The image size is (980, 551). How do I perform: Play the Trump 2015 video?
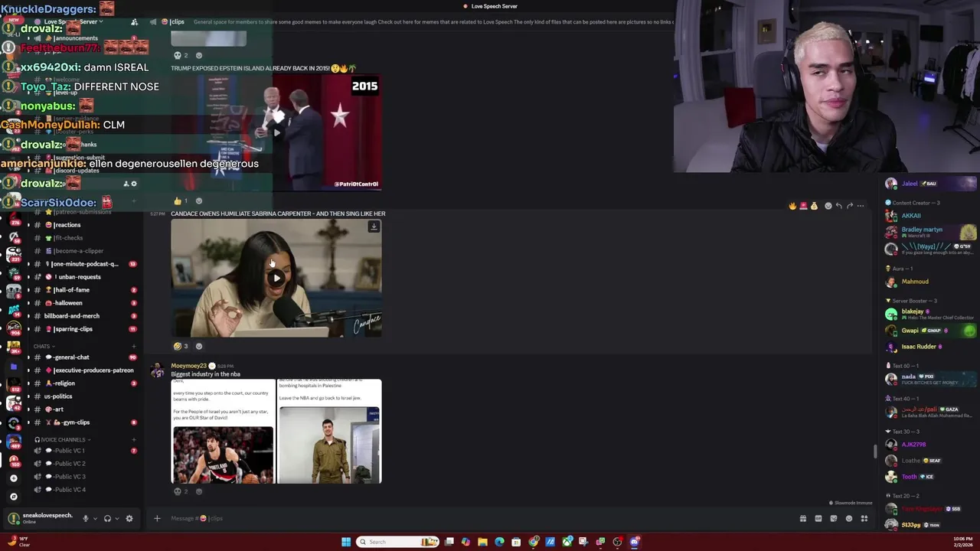pos(276,132)
